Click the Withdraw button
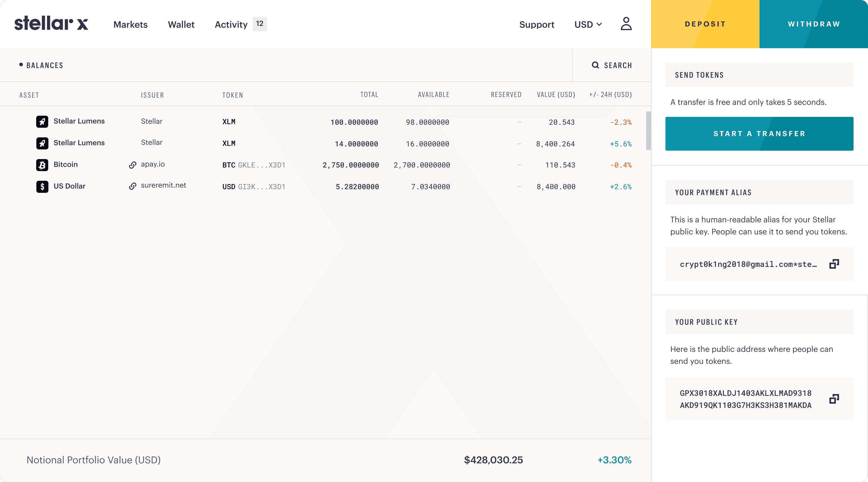 tap(813, 24)
